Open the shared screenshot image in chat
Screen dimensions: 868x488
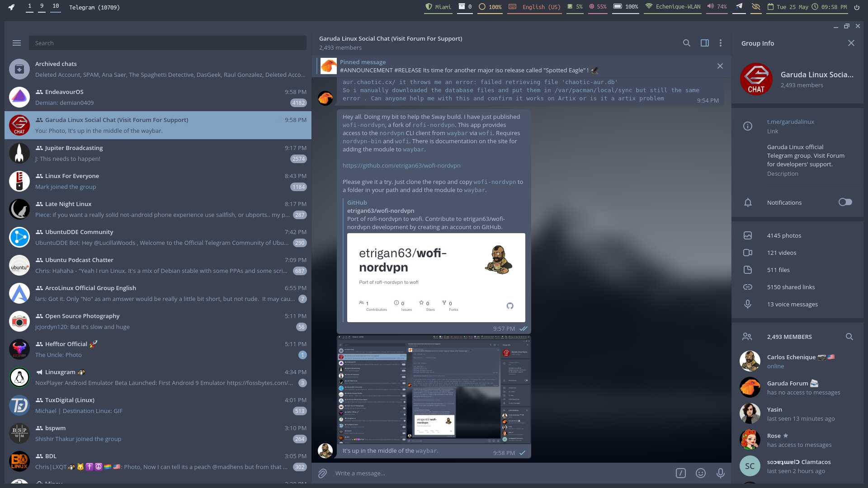(x=434, y=389)
